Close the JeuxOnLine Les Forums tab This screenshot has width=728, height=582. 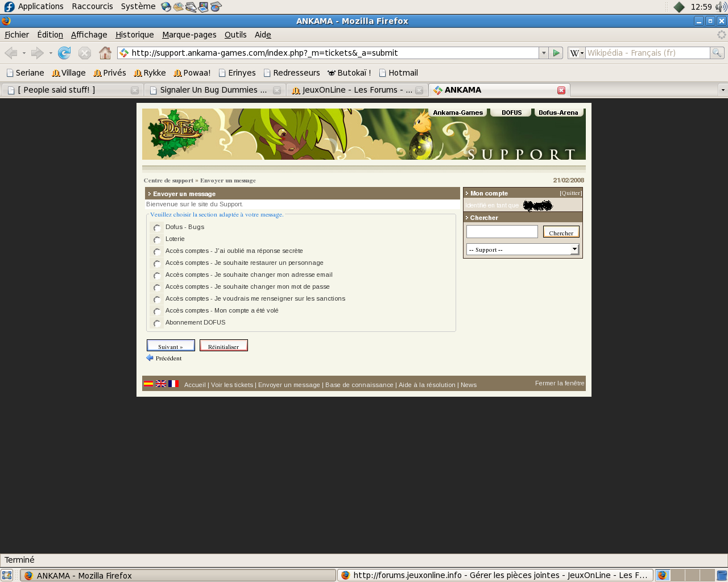coord(419,90)
